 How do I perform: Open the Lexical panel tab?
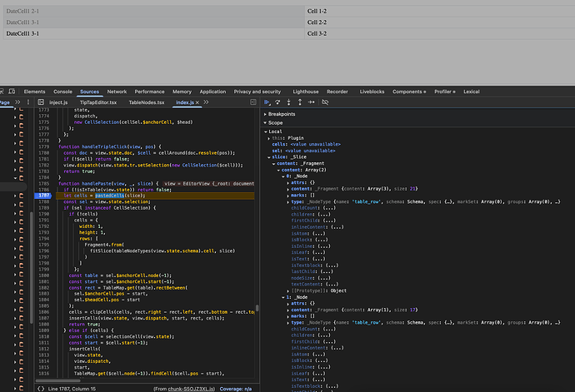pos(471,92)
